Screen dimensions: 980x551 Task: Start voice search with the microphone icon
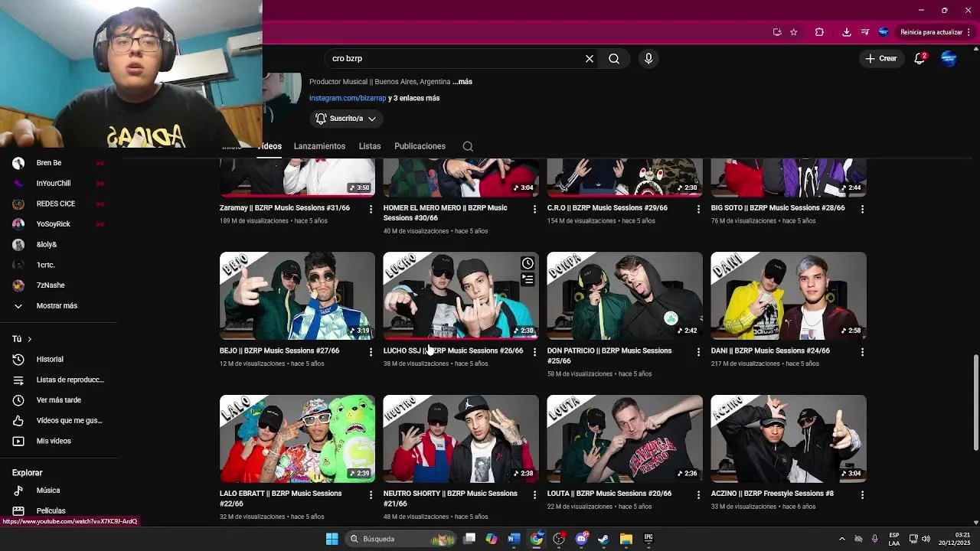tap(648, 59)
